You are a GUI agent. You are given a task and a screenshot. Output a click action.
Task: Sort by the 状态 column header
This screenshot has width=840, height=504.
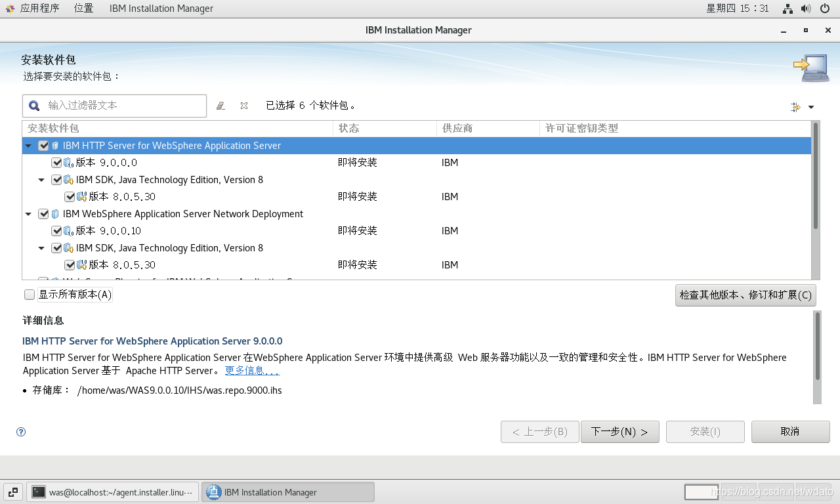385,129
